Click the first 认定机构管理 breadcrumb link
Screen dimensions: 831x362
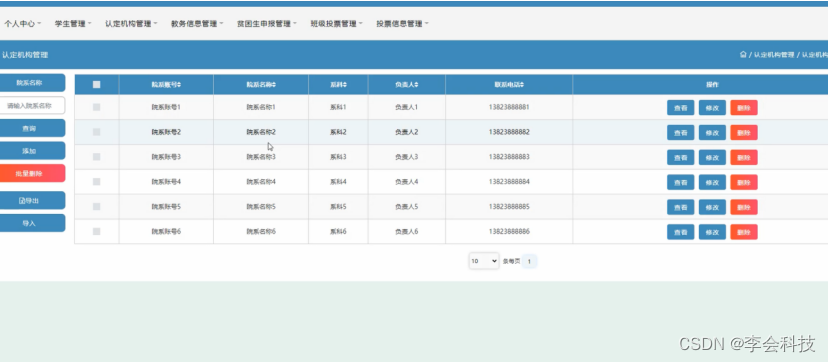(774, 55)
